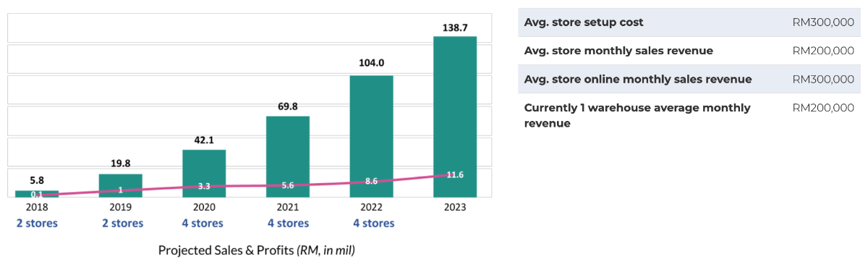Click the 3.3 profit data point
This screenshot has width=868, height=265.
tap(204, 186)
